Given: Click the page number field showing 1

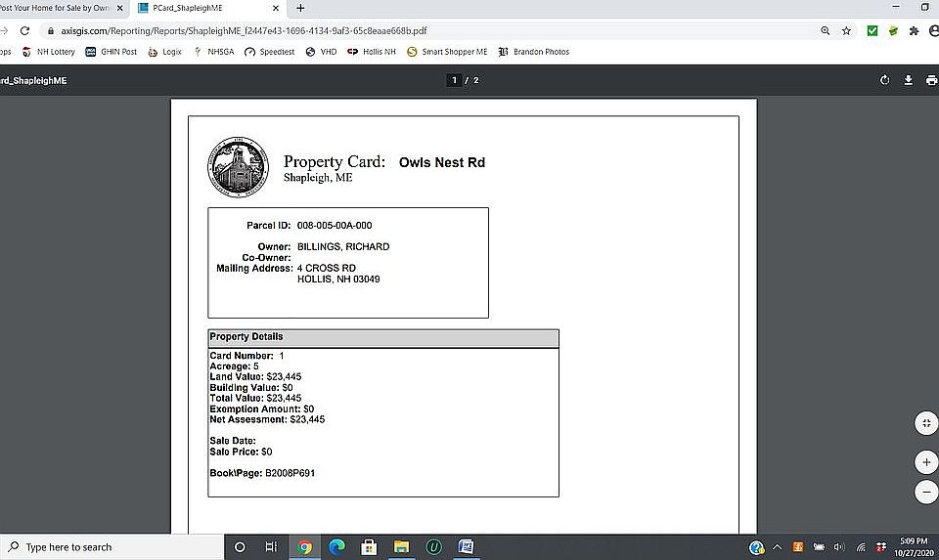Looking at the screenshot, I should coord(454,80).
